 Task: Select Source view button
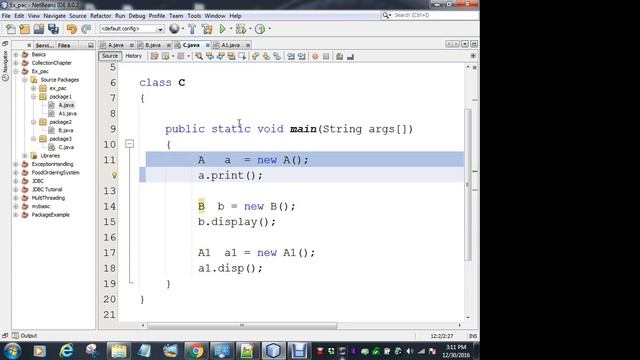(109, 56)
